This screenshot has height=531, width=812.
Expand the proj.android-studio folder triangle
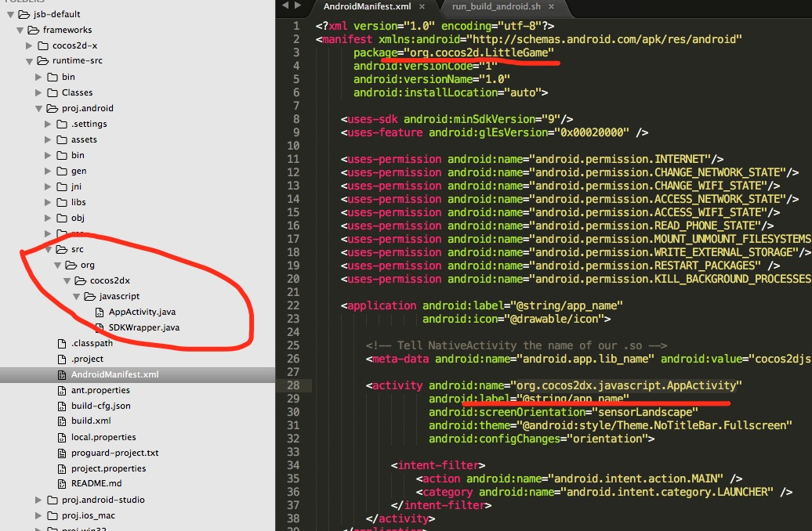click(38, 500)
